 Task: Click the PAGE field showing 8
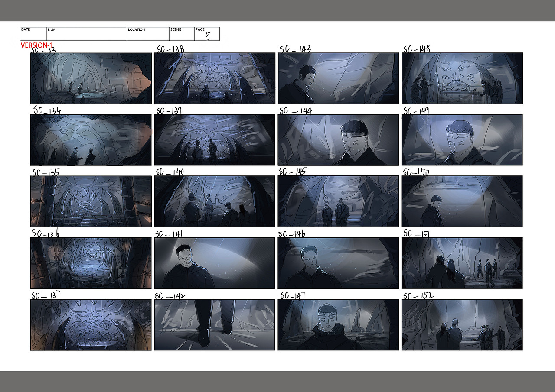(x=207, y=34)
